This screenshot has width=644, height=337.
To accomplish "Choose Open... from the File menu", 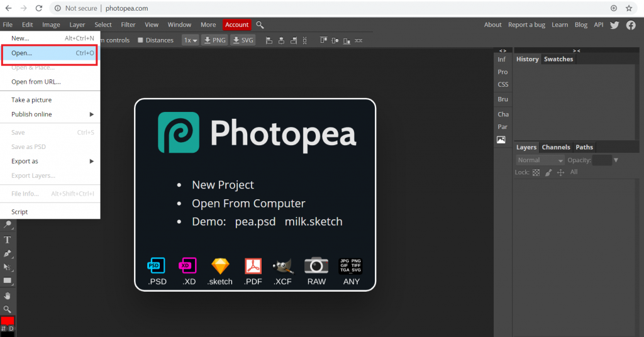I will 50,53.
